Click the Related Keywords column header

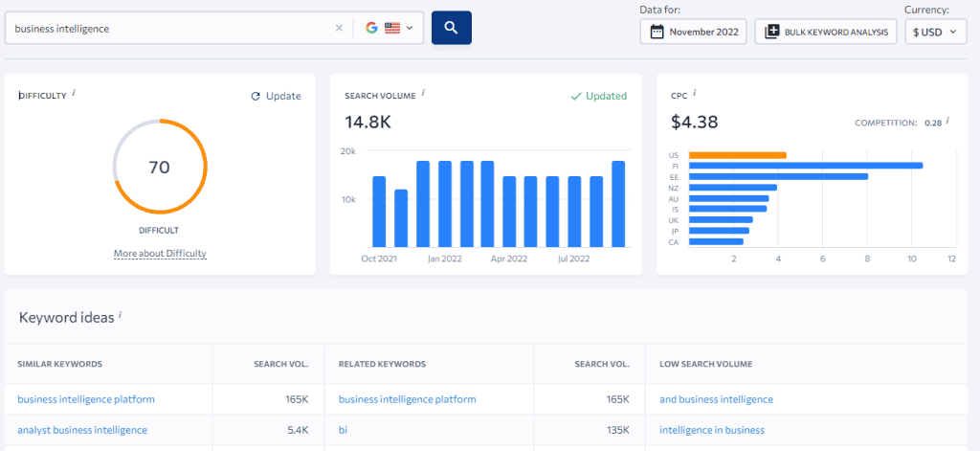(382, 364)
